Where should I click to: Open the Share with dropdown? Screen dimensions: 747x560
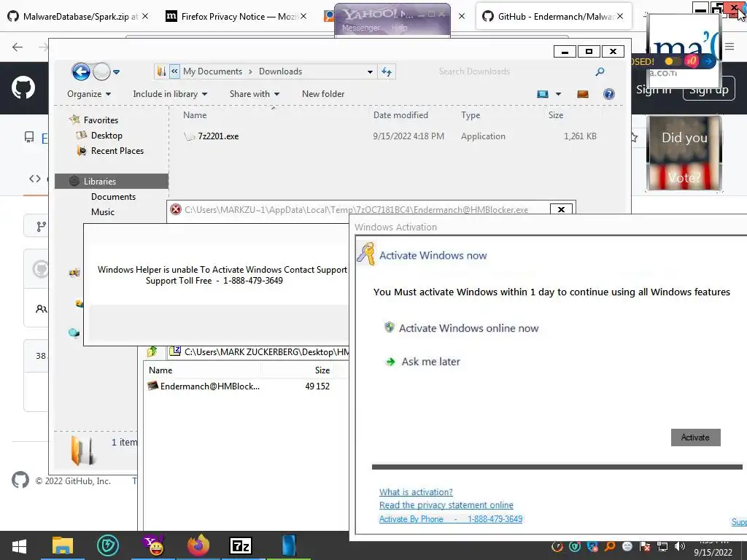tap(255, 94)
